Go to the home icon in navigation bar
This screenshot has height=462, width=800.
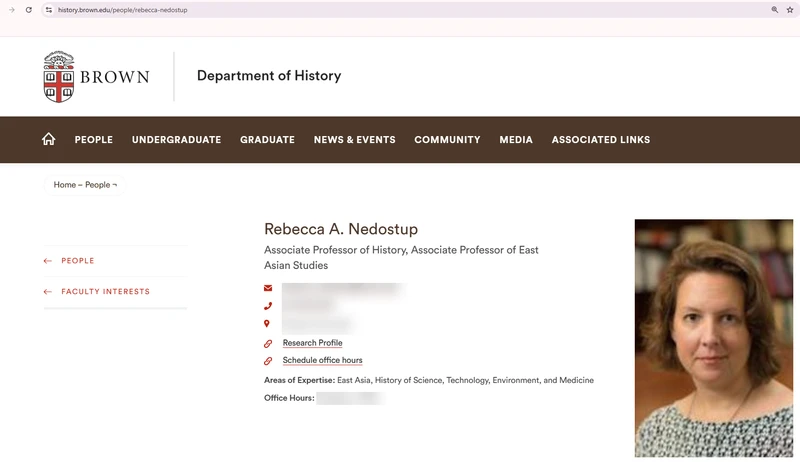(48, 139)
